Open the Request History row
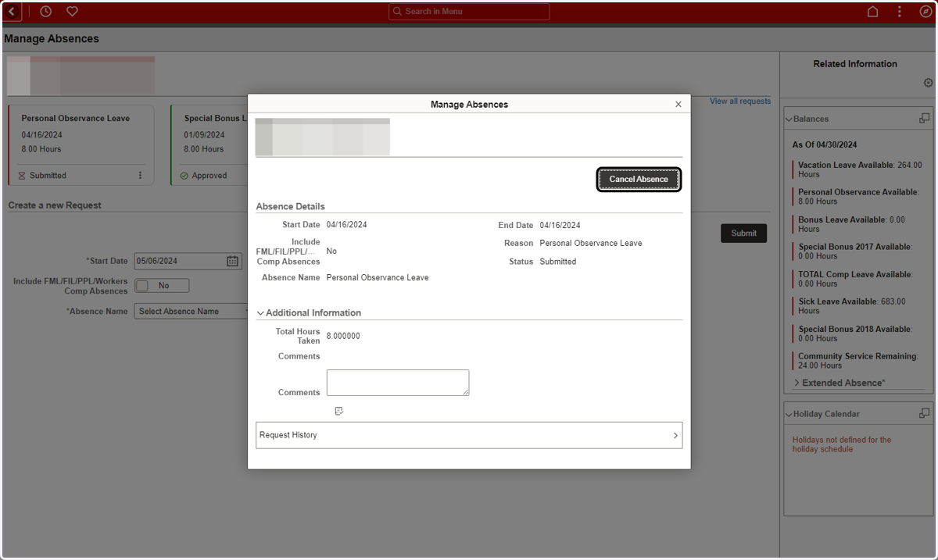 (x=469, y=435)
